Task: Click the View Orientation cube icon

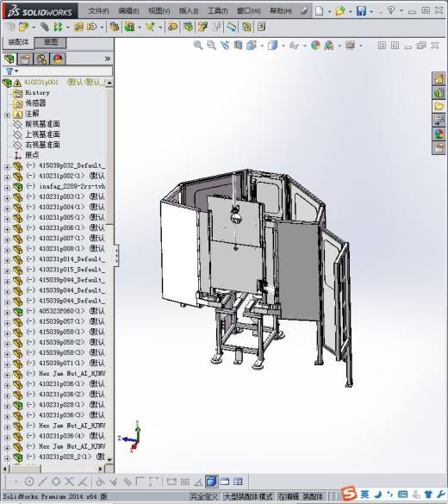Action: pos(252,46)
